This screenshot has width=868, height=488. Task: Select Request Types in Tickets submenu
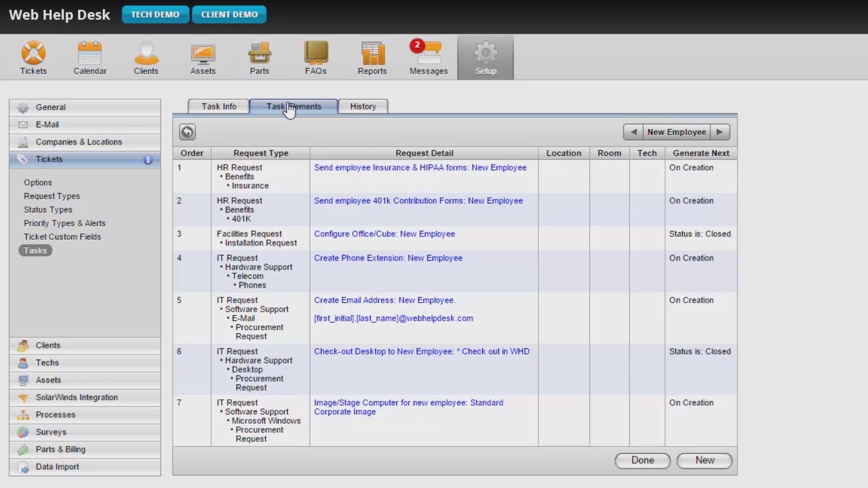click(x=52, y=196)
